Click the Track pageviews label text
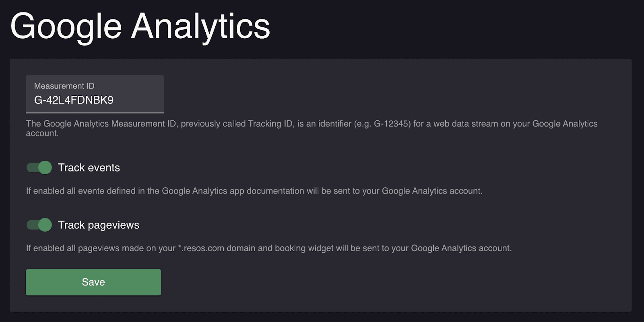Viewport: 644px width, 322px height. pos(99,225)
